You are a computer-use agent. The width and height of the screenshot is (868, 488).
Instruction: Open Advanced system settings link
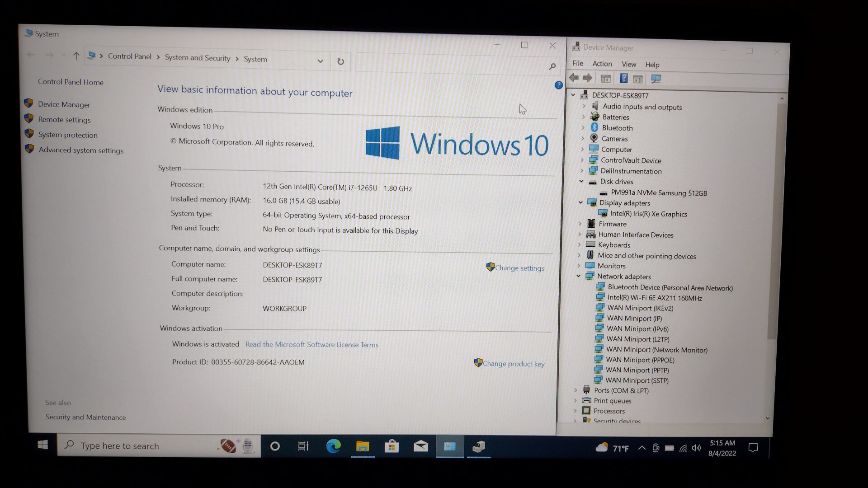[81, 150]
